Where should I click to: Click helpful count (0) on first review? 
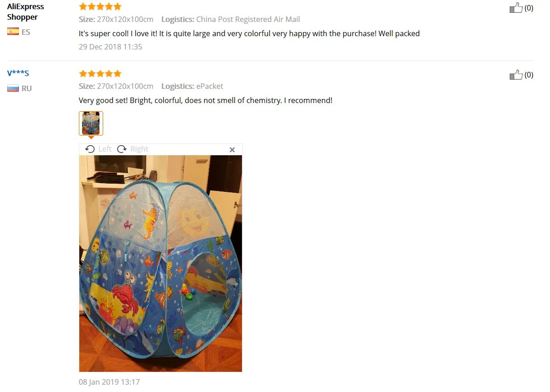point(529,8)
